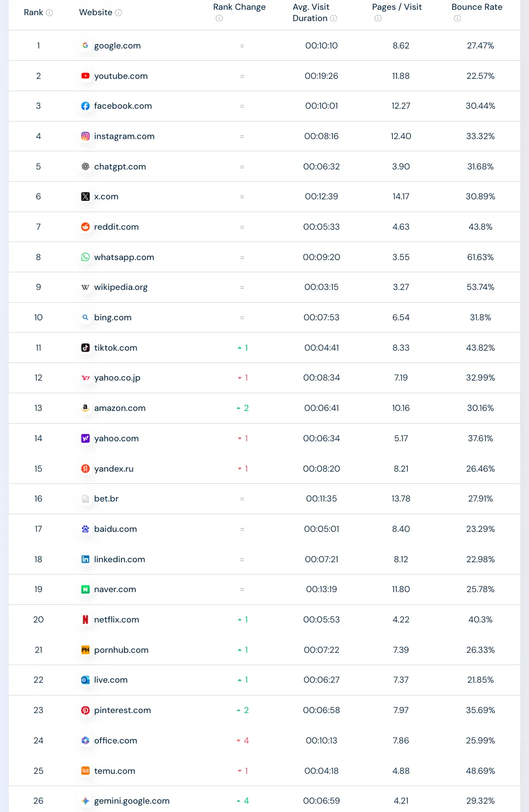The image size is (529, 812).
Task: Click the Reddit favicon icon
Action: coord(85,227)
